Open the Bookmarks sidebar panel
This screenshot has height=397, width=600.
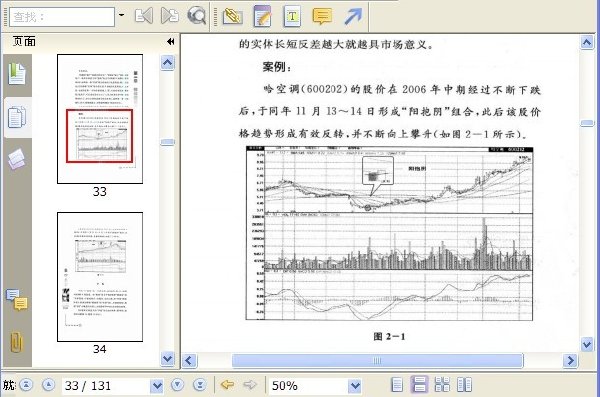(17, 74)
